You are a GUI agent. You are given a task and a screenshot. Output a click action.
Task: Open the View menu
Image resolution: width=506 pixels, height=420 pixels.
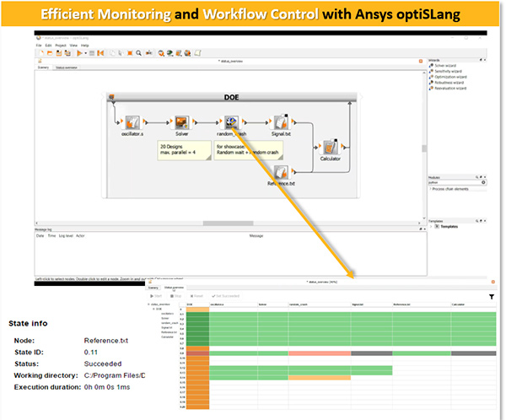(73, 46)
